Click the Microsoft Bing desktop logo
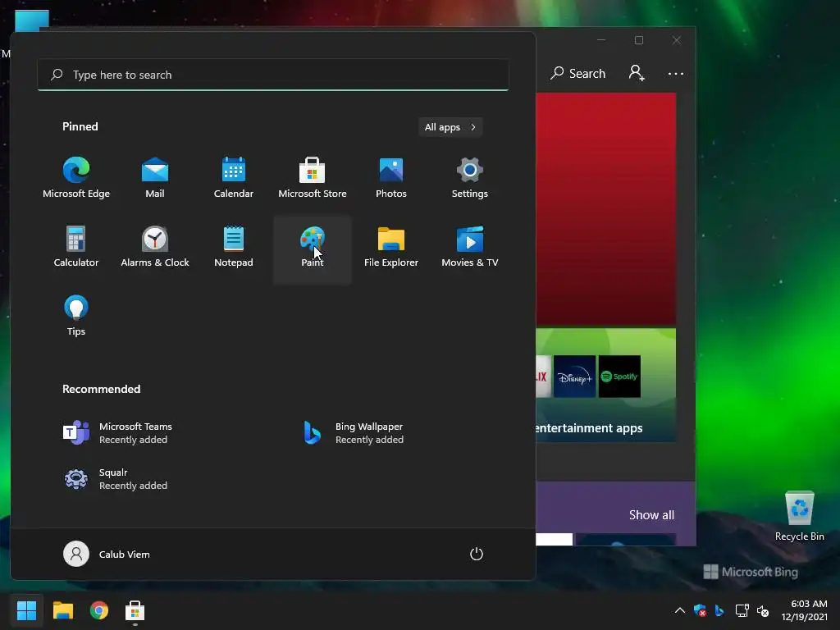Image resolution: width=840 pixels, height=630 pixels. [x=751, y=572]
